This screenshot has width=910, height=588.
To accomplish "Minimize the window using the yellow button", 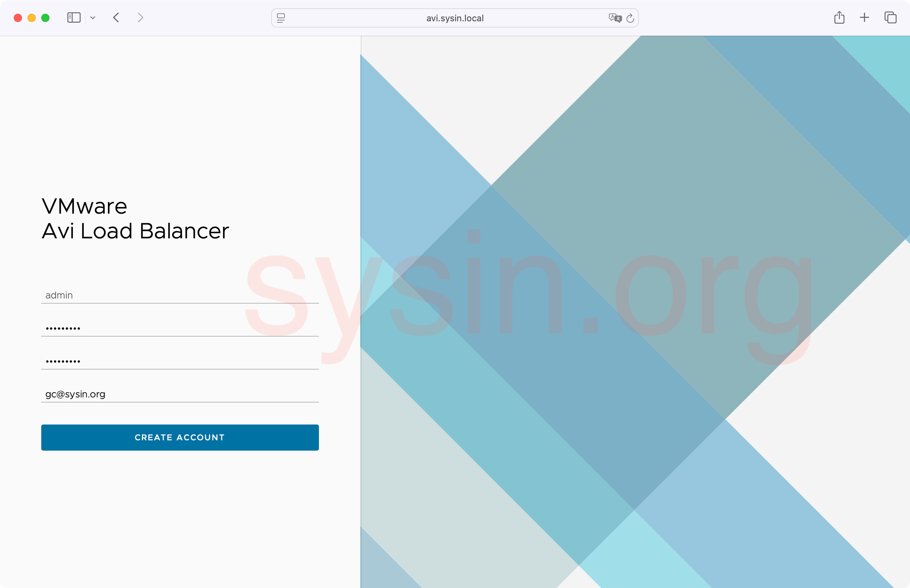I will [32, 18].
